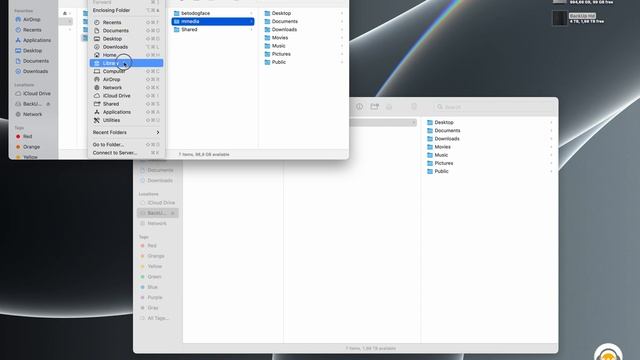The image size is (640, 360).
Task: Choose Library from the Go menu
Action: click(x=126, y=63)
